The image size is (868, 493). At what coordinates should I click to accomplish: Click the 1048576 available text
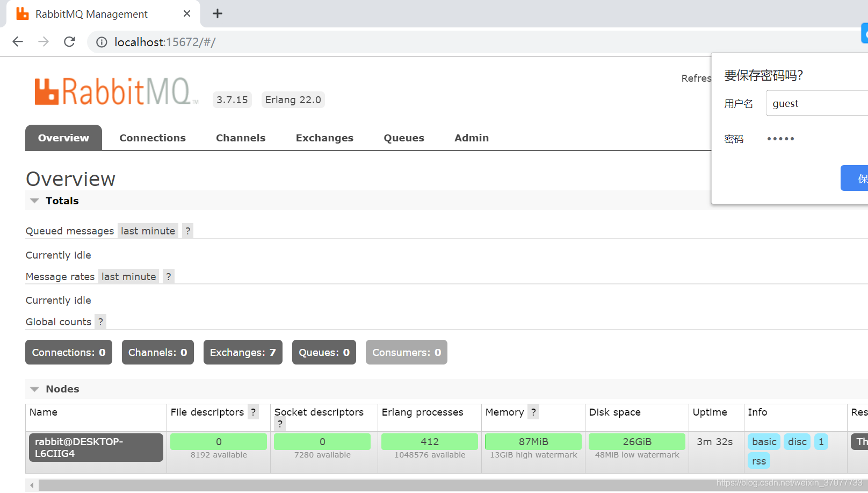pos(430,455)
